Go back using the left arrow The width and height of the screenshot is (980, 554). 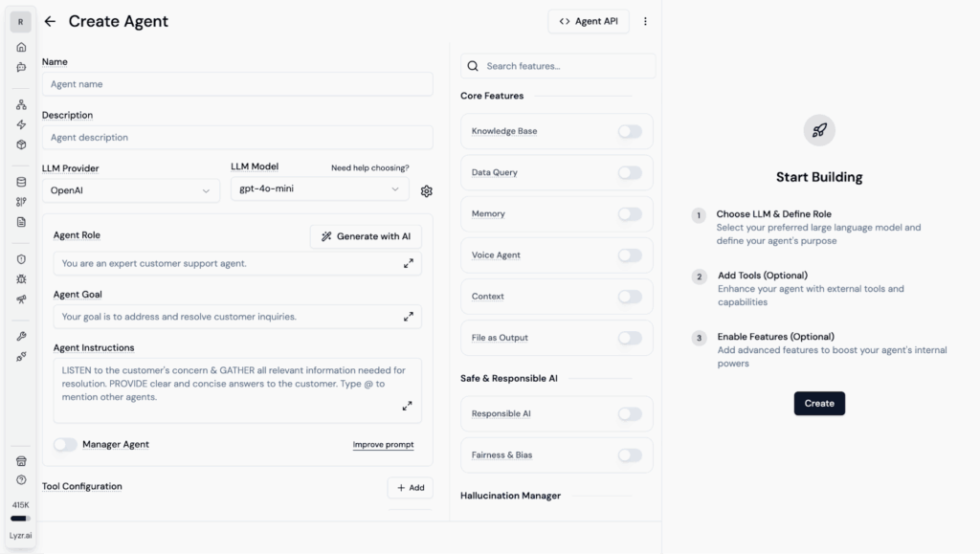pos(50,22)
